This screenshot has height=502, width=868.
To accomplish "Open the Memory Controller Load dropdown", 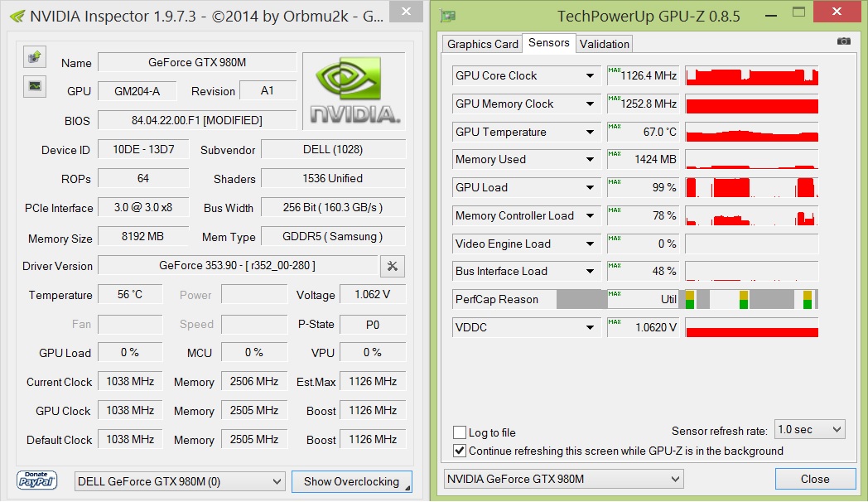I will [x=590, y=216].
